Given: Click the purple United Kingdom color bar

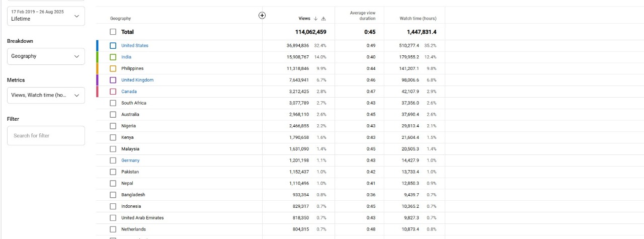Looking at the screenshot, I should [98, 80].
